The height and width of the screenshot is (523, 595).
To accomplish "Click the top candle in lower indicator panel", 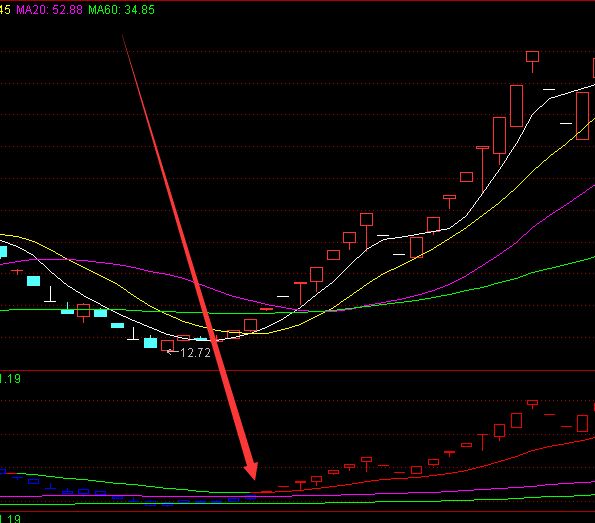I will [x=532, y=404].
